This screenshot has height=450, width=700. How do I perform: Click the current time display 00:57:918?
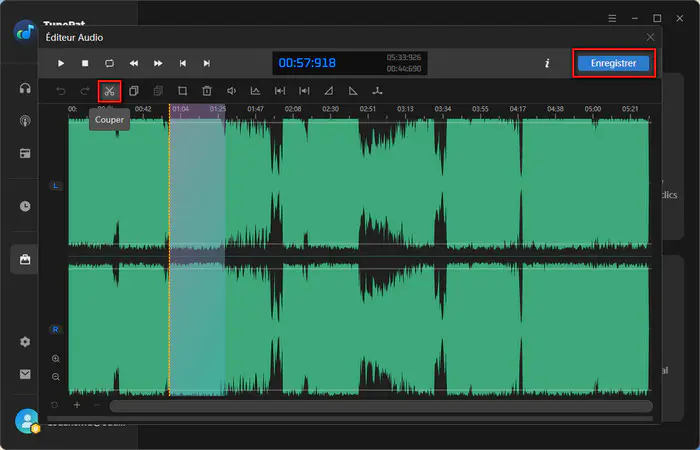(307, 63)
